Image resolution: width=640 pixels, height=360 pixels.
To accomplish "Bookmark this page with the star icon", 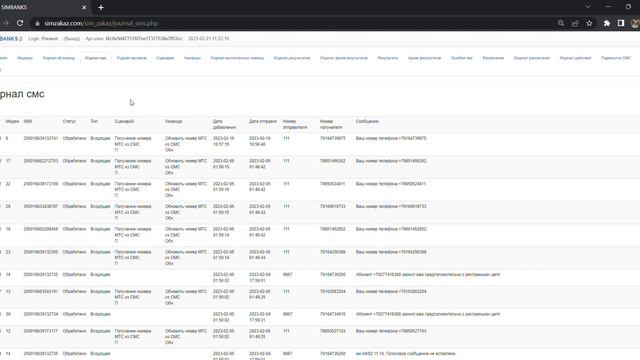I will tap(589, 23).
